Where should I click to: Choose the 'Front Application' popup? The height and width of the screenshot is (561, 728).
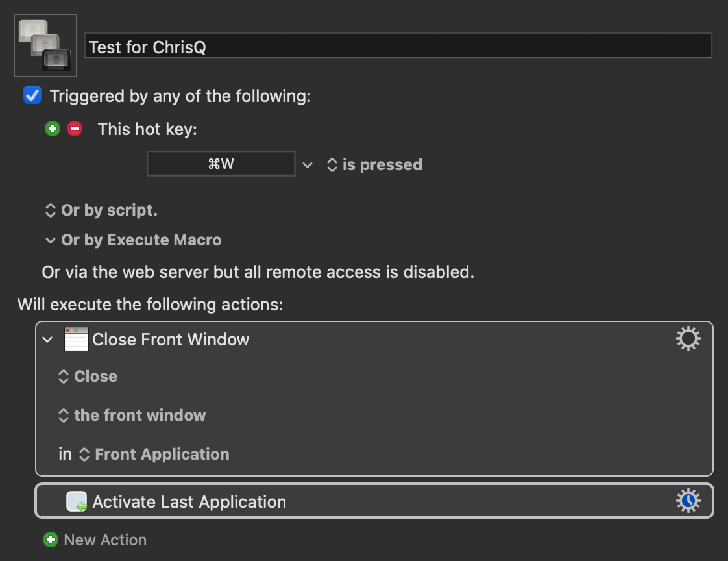[x=154, y=455]
